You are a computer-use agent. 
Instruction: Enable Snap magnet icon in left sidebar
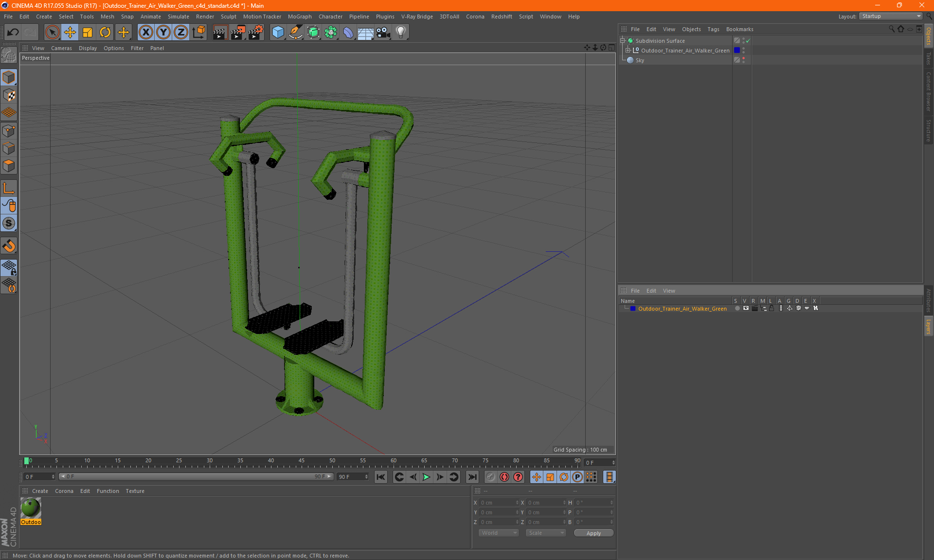pyautogui.click(x=9, y=246)
